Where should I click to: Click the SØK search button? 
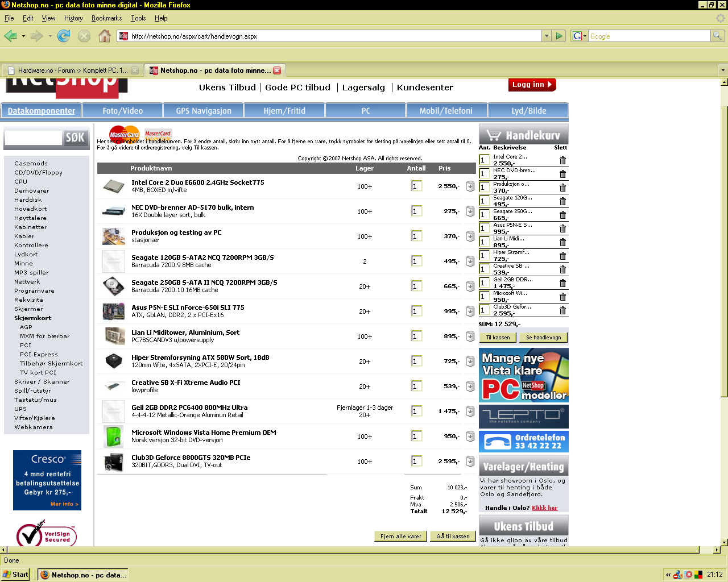point(75,138)
